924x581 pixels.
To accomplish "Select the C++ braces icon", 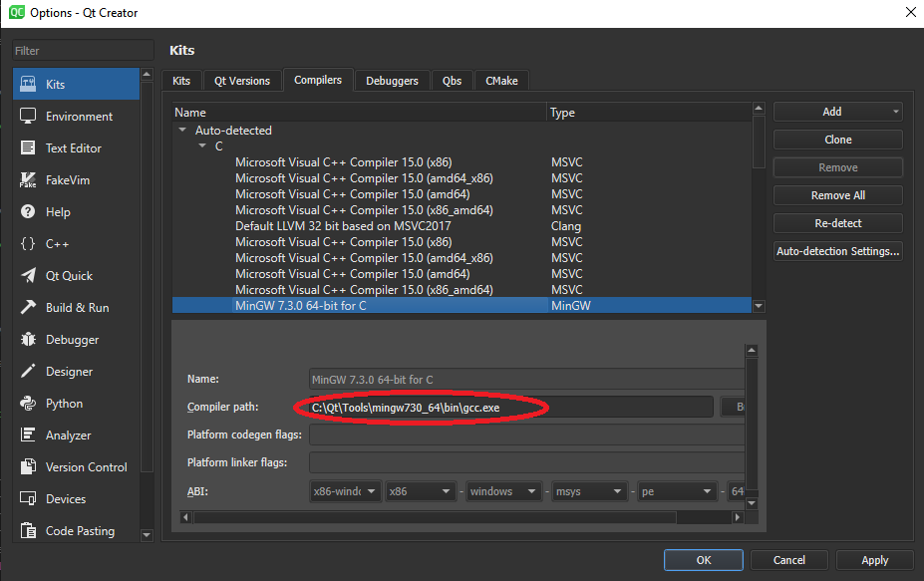I will pos(28,243).
